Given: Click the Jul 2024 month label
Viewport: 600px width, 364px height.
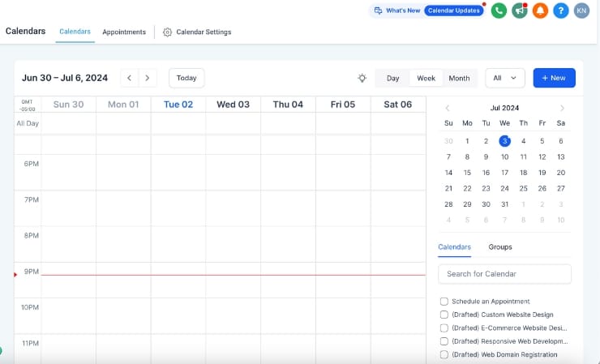Looking at the screenshot, I should (x=504, y=109).
